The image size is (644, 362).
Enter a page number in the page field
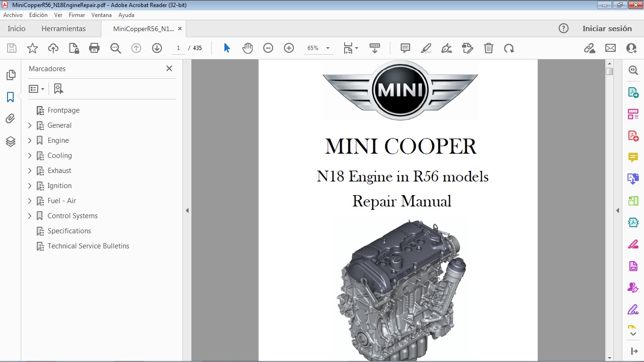coord(178,48)
